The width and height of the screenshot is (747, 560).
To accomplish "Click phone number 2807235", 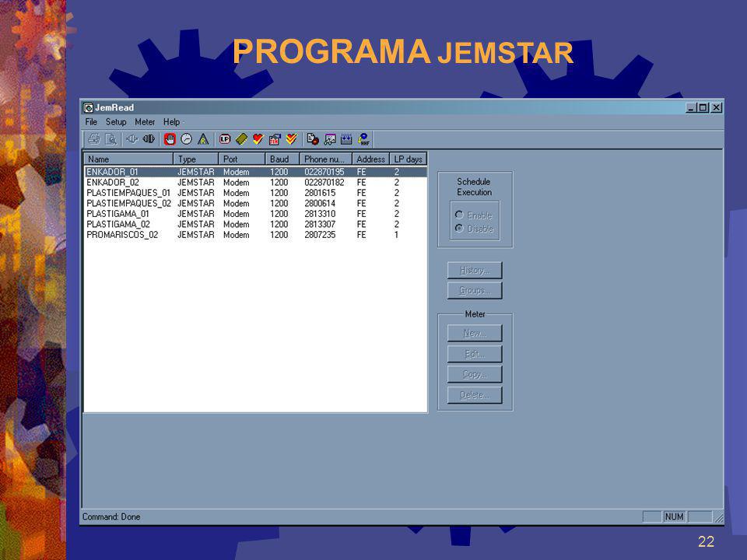I will coord(320,235).
